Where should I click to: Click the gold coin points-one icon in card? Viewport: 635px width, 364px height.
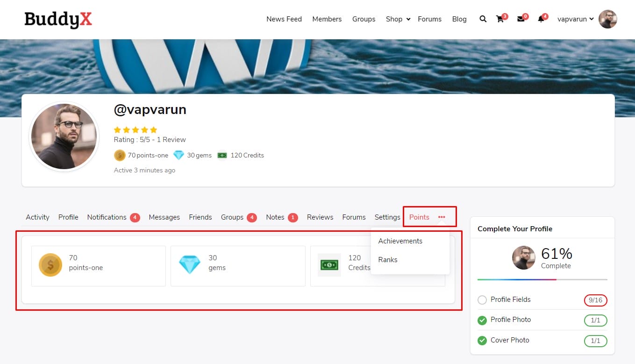tap(50, 265)
